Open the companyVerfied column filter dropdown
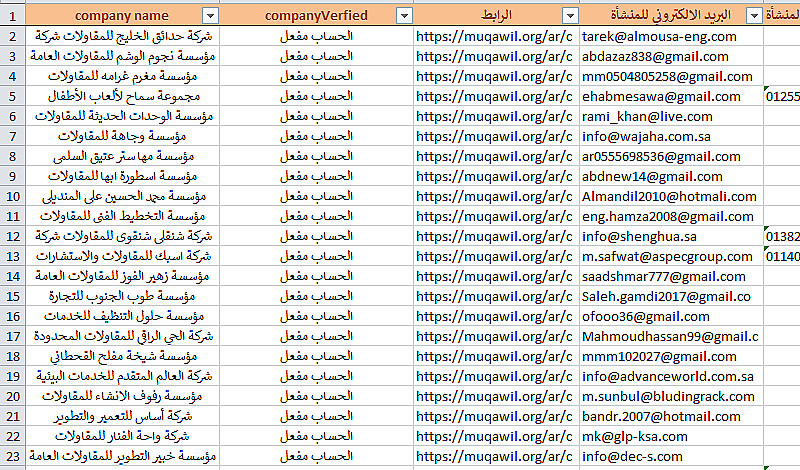800x470 pixels. (404, 16)
